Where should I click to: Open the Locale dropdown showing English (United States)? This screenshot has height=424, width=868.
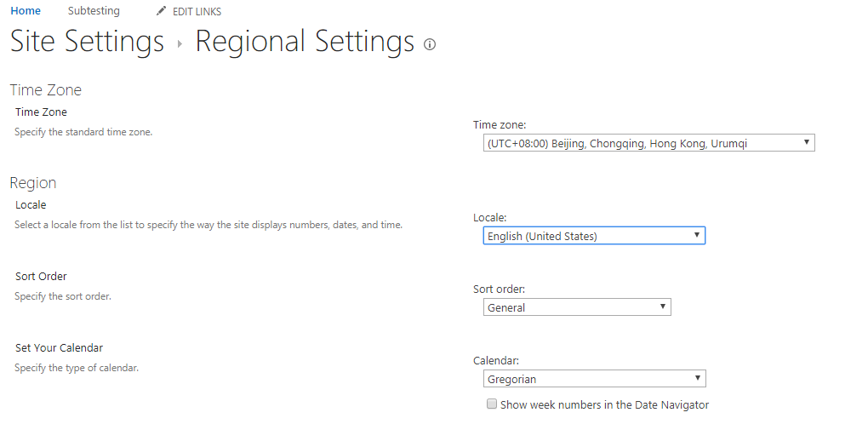point(594,236)
